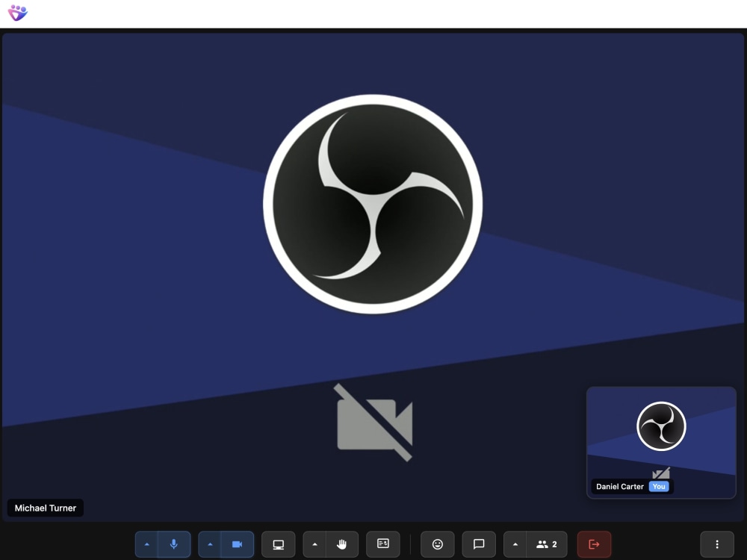Click the app logo in header
The width and height of the screenshot is (747, 560).
[18, 13]
